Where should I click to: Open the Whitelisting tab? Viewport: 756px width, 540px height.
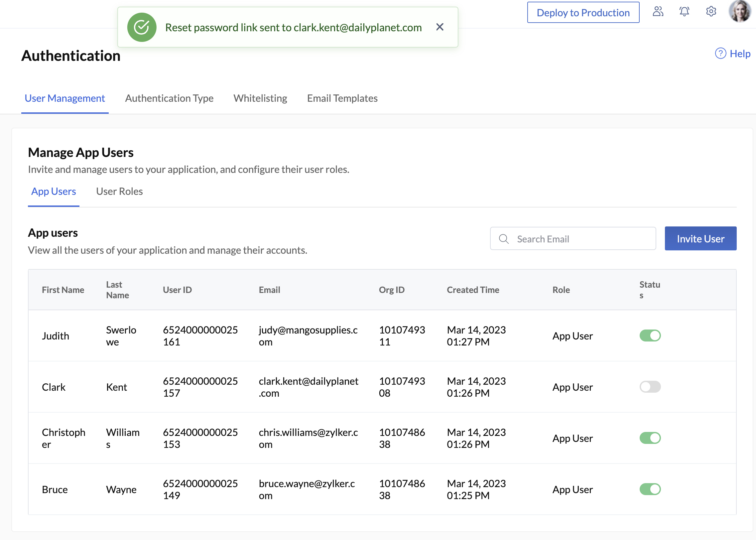pyautogui.click(x=260, y=98)
